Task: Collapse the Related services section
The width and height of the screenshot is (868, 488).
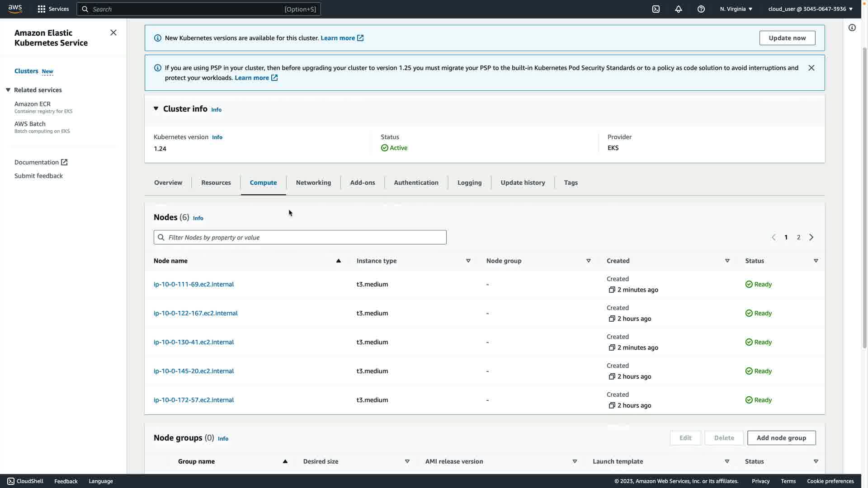Action: pos(8,90)
